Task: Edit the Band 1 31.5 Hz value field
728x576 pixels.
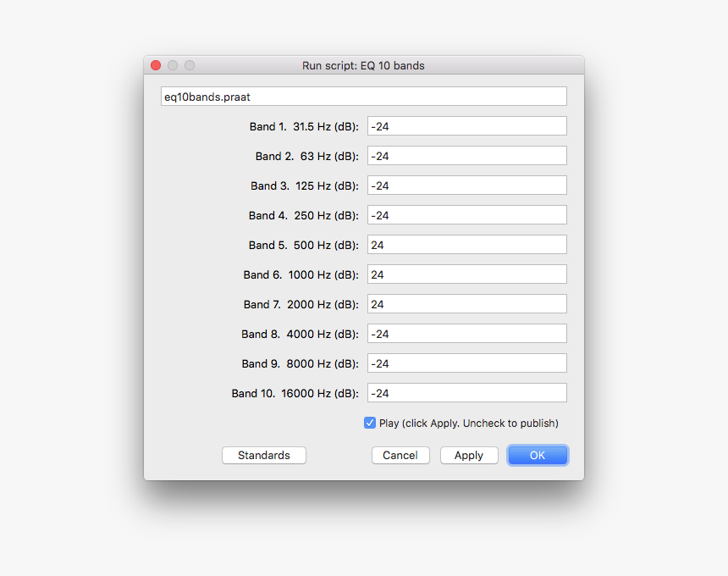Action: pos(466,126)
